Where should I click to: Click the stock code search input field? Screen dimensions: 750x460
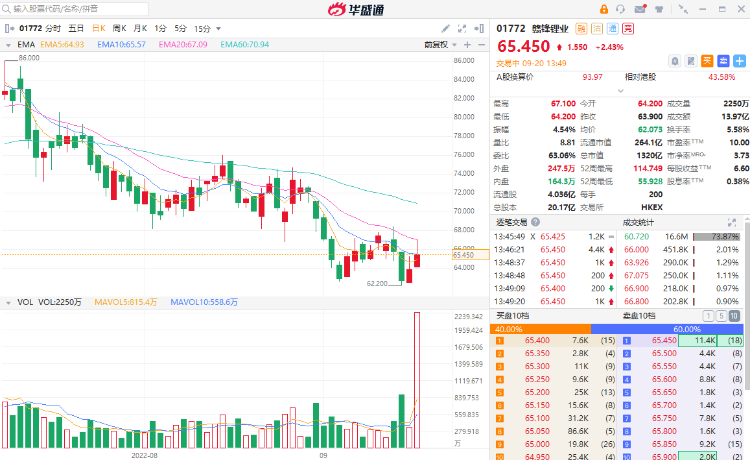100,8
